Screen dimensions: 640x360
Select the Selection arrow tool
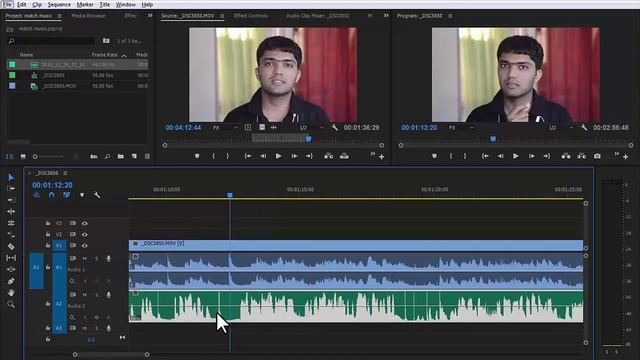[x=11, y=178]
